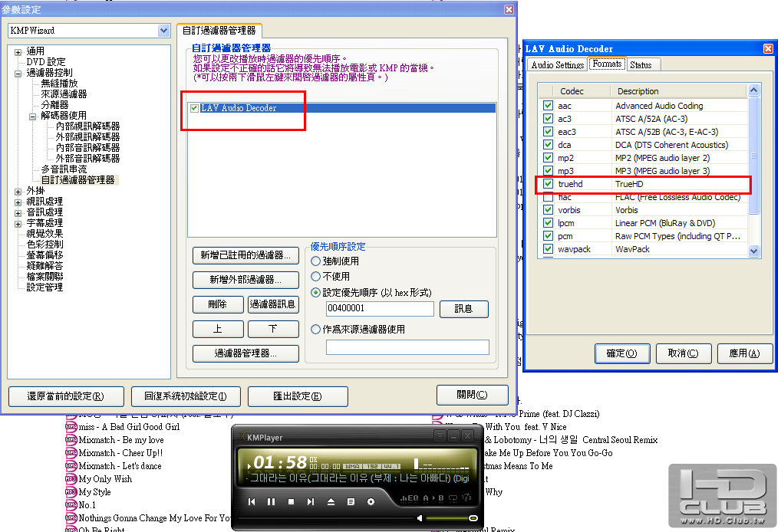
Task: Expand the 外掛 tree node
Action: tap(18, 192)
